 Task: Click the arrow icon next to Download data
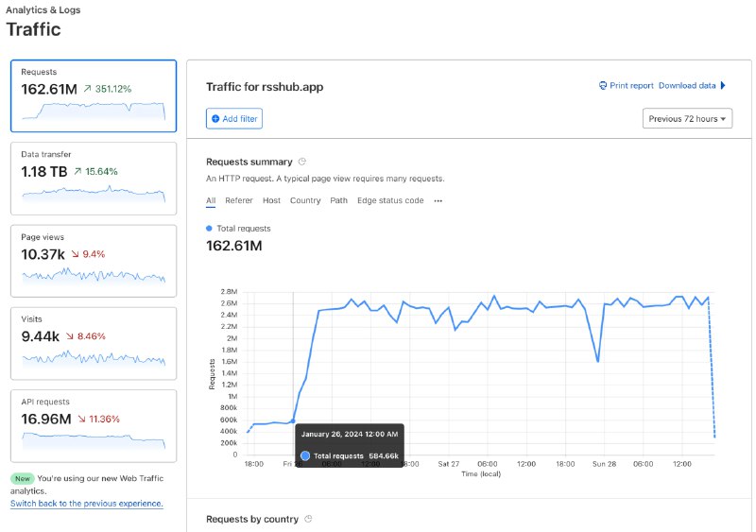click(x=723, y=86)
